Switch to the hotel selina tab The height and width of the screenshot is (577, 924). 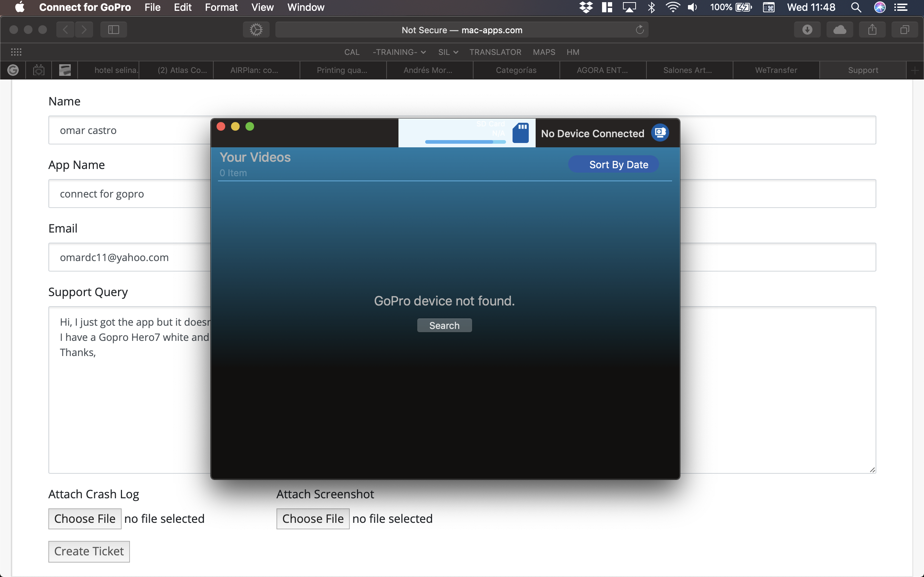tap(109, 70)
